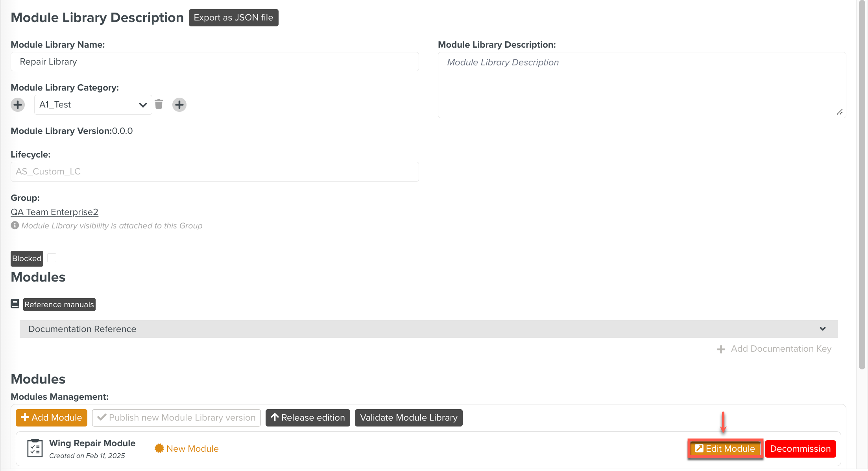Click the New Module badge icon
This screenshot has height=471, width=868.
159,448
